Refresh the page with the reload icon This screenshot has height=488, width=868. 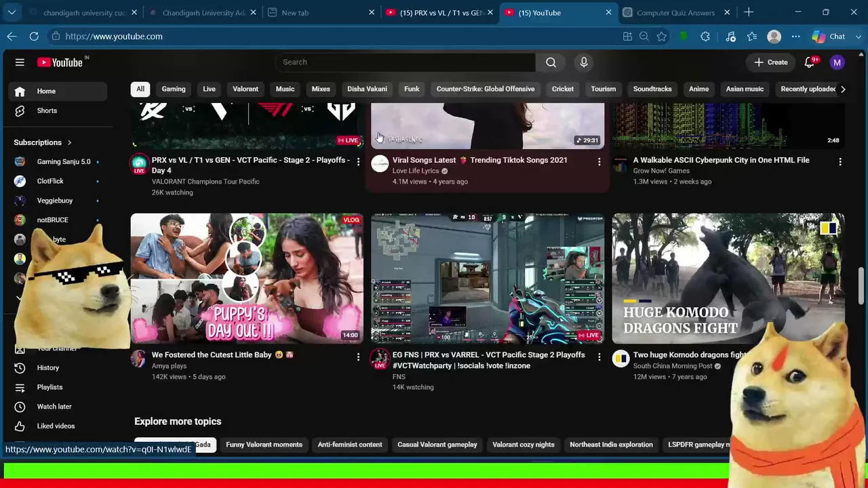[x=34, y=37]
